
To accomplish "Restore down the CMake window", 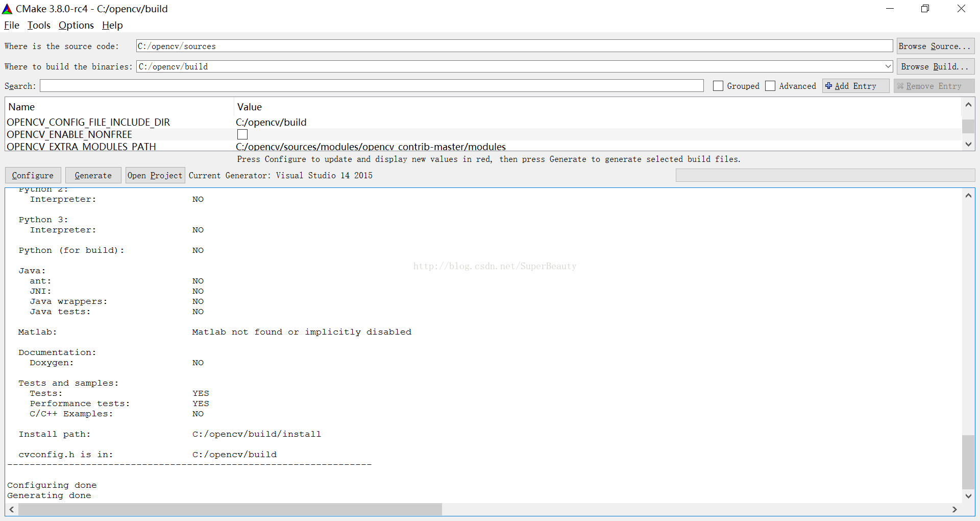I will [x=925, y=9].
